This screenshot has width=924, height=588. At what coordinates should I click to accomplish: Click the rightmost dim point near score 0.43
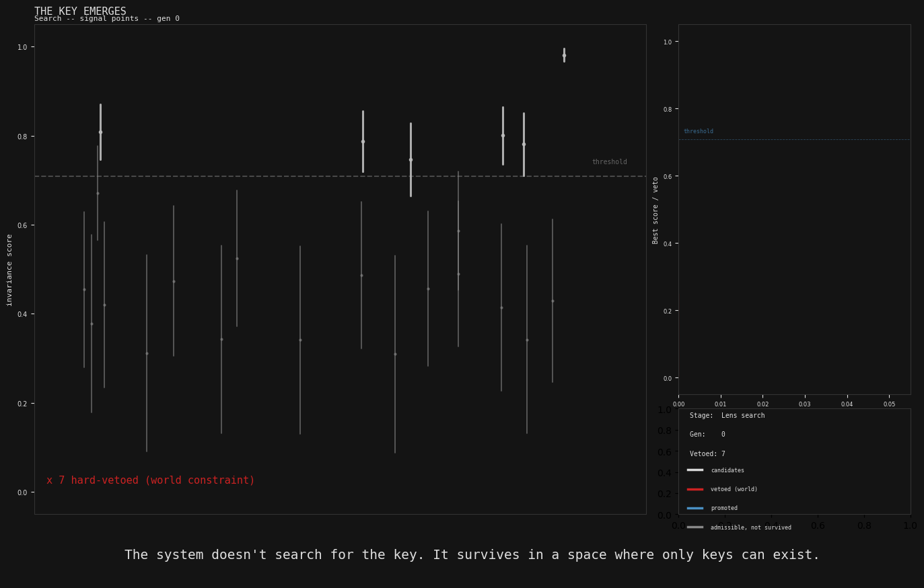tap(553, 301)
